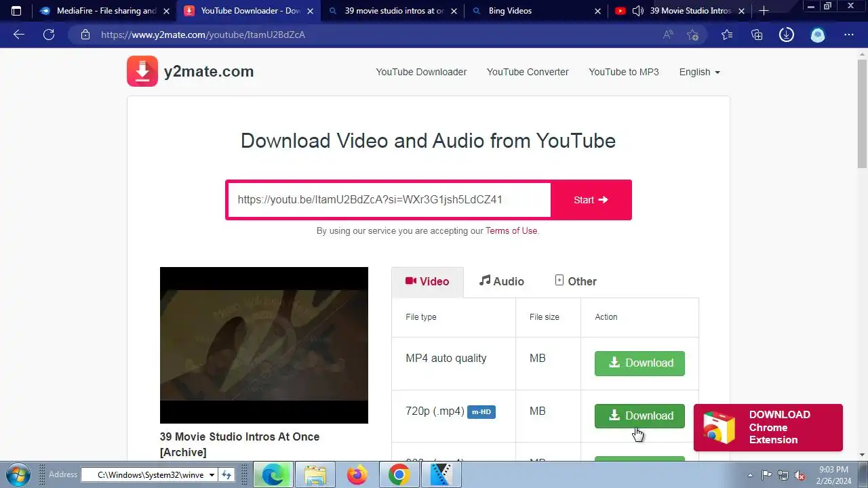The image size is (868, 488).
Task: Reload the page with the refresh icon
Action: pos(49,35)
